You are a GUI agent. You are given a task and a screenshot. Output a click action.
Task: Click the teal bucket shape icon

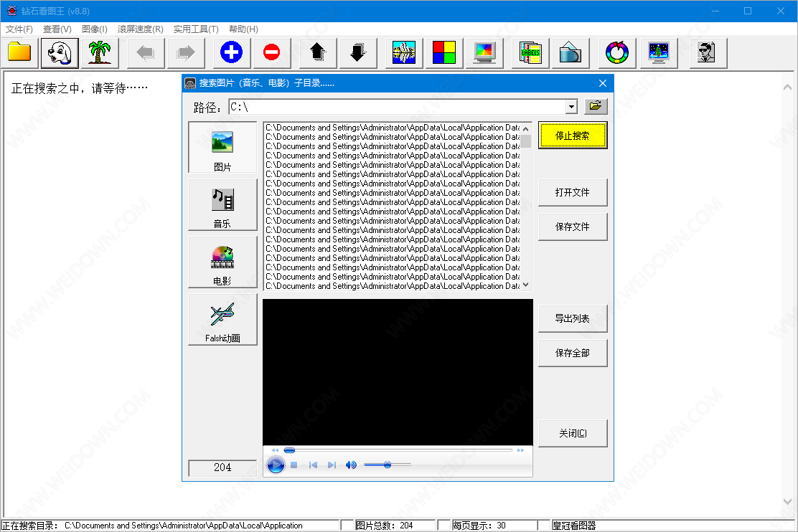tap(571, 52)
